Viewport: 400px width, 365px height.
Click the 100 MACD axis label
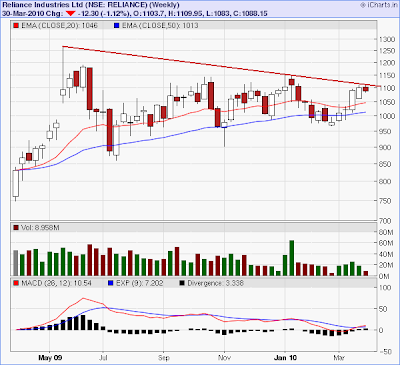pyautogui.click(x=386, y=288)
